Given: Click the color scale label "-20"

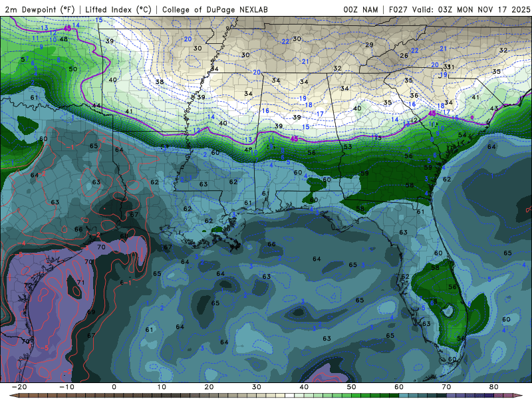Looking at the screenshot, I should tap(19, 387).
